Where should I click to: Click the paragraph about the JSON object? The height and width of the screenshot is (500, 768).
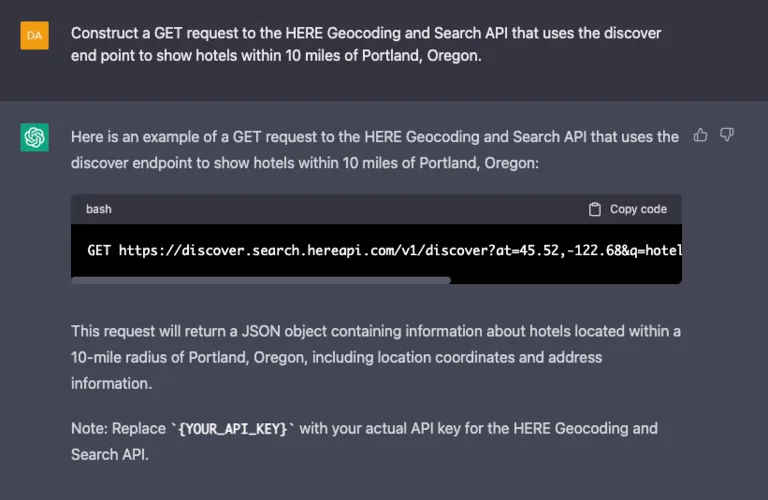coord(376,357)
